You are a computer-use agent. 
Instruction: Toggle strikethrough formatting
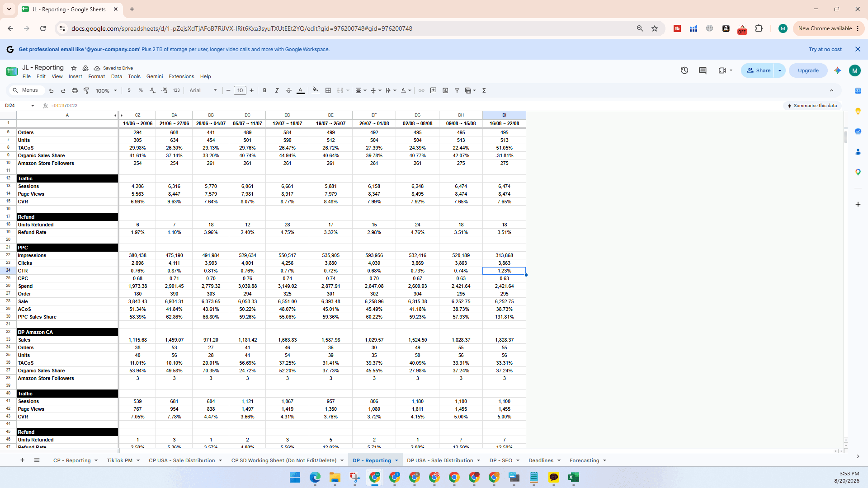coord(288,90)
